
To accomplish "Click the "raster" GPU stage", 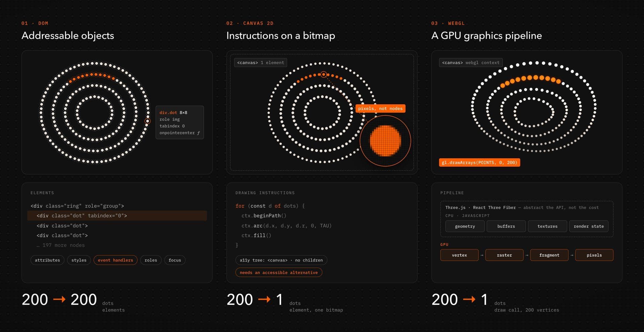I will tap(504, 255).
